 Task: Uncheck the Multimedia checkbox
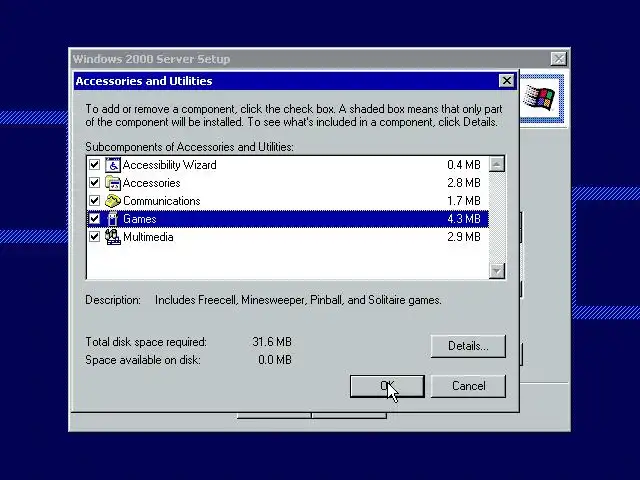[x=94, y=236]
